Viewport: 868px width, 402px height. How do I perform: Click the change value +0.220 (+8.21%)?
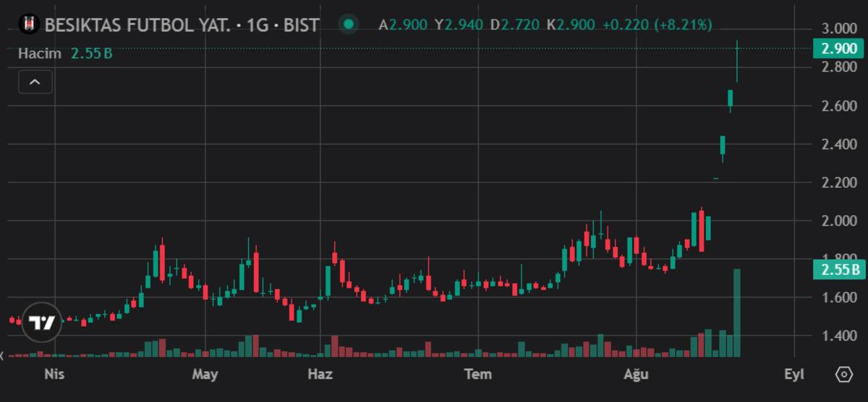[x=657, y=25]
